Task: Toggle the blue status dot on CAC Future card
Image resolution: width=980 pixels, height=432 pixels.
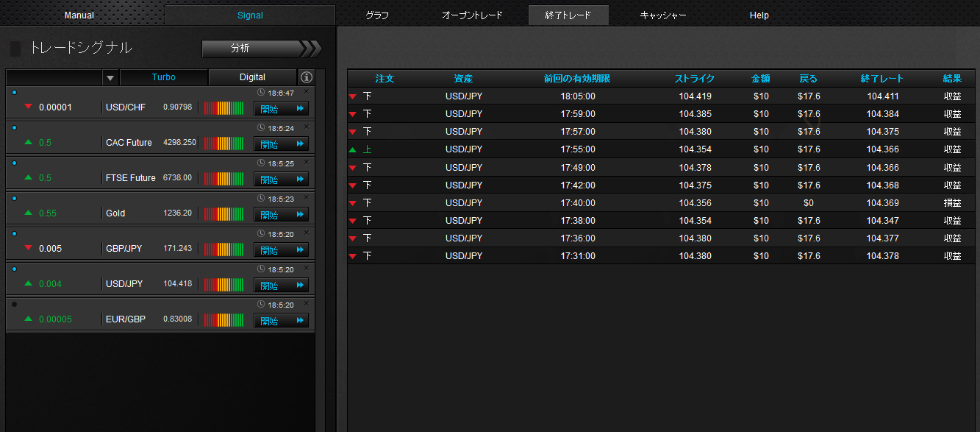Action: tap(14, 127)
